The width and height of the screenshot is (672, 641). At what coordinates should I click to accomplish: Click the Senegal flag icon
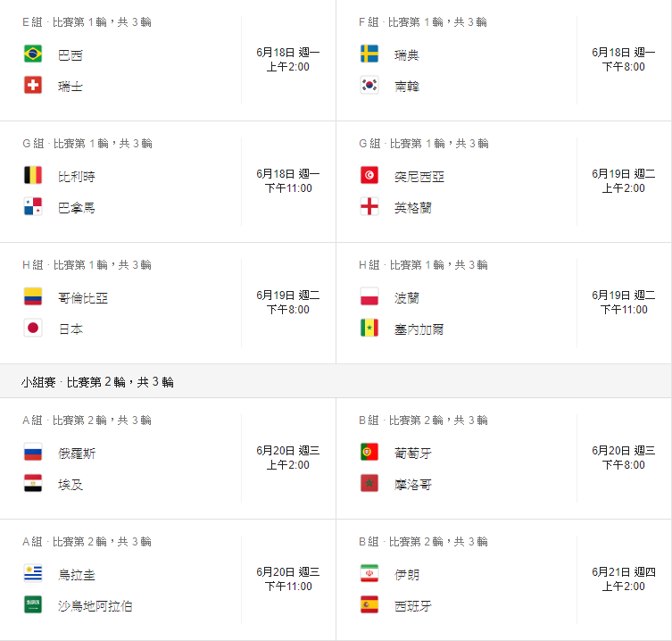369,329
